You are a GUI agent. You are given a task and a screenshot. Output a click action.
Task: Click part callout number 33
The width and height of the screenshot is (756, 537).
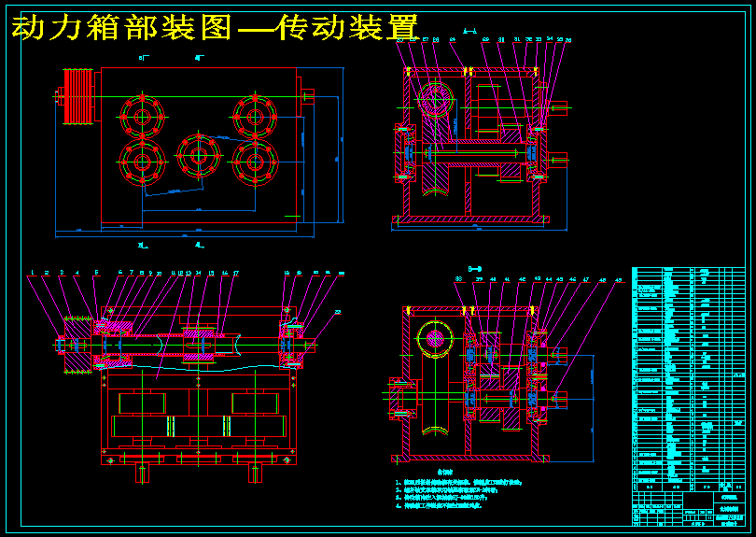539,40
